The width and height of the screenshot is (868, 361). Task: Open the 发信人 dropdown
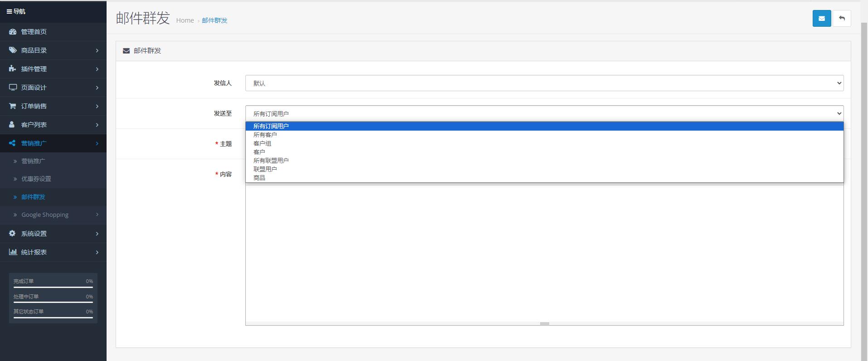click(x=544, y=83)
